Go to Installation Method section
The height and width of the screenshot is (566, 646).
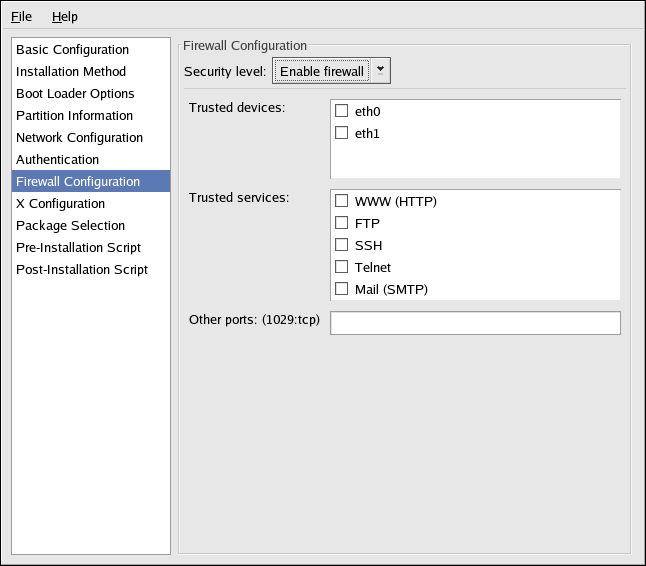(71, 72)
